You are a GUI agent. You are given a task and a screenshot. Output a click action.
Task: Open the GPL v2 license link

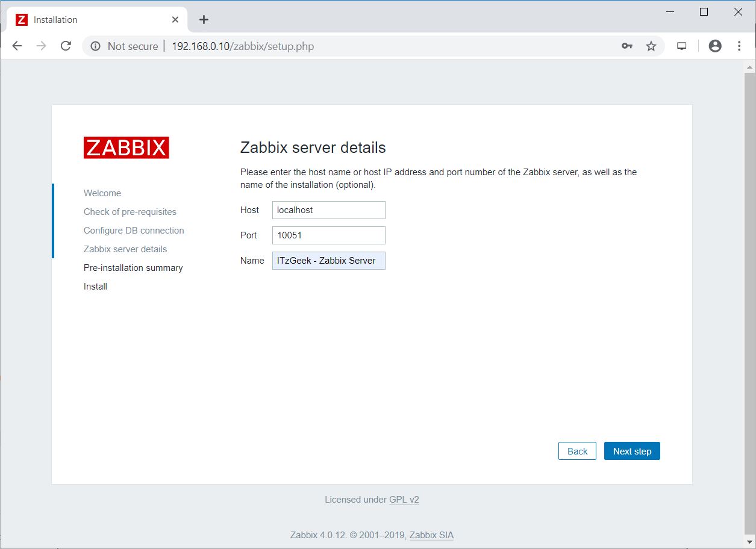click(404, 500)
